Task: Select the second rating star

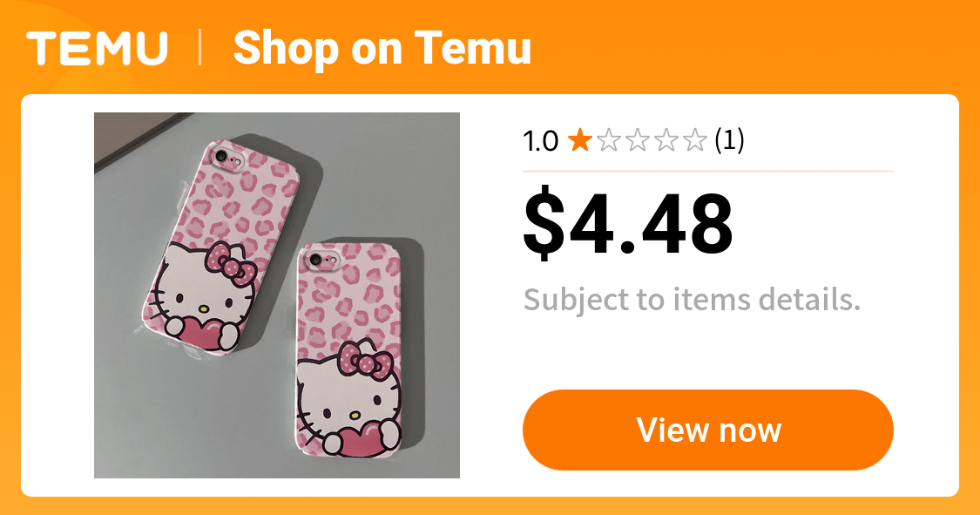Action: pyautogui.click(x=608, y=140)
